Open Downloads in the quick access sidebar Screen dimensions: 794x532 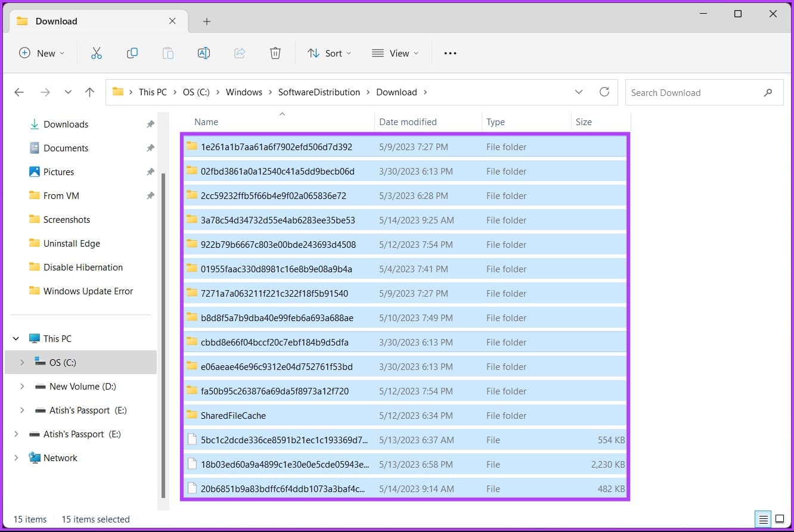pos(66,124)
